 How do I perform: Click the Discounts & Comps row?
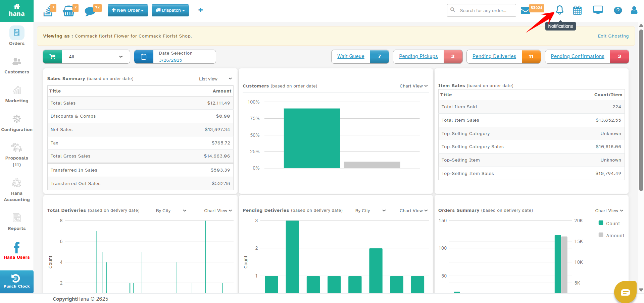click(140, 116)
